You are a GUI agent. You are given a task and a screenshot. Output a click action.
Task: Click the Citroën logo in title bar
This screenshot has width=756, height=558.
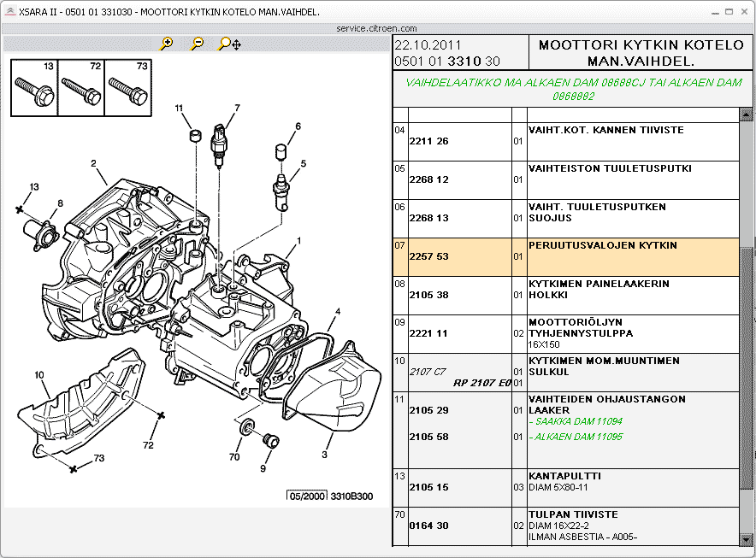pyautogui.click(x=9, y=11)
